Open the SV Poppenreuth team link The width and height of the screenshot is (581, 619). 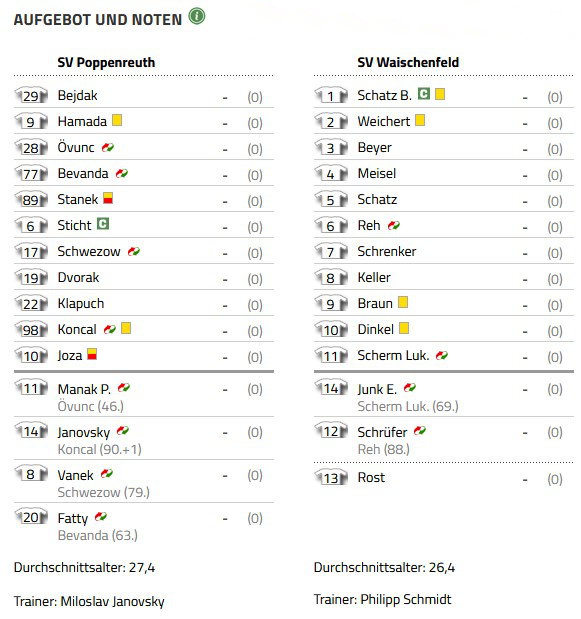106,62
